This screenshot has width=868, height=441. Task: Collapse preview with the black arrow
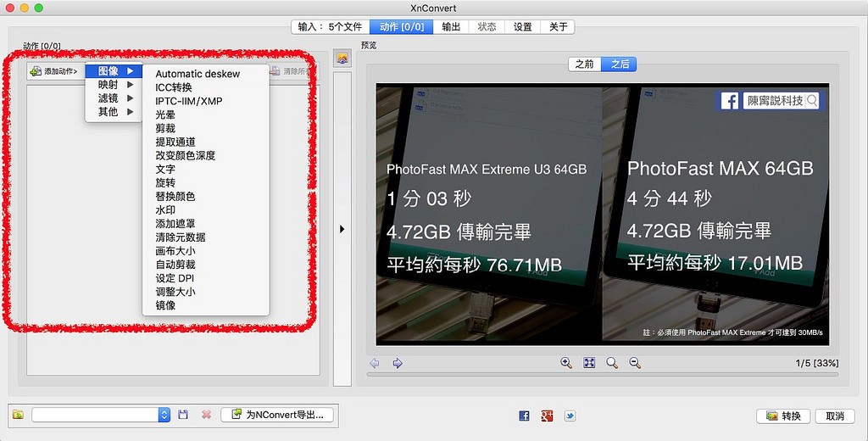pos(342,229)
